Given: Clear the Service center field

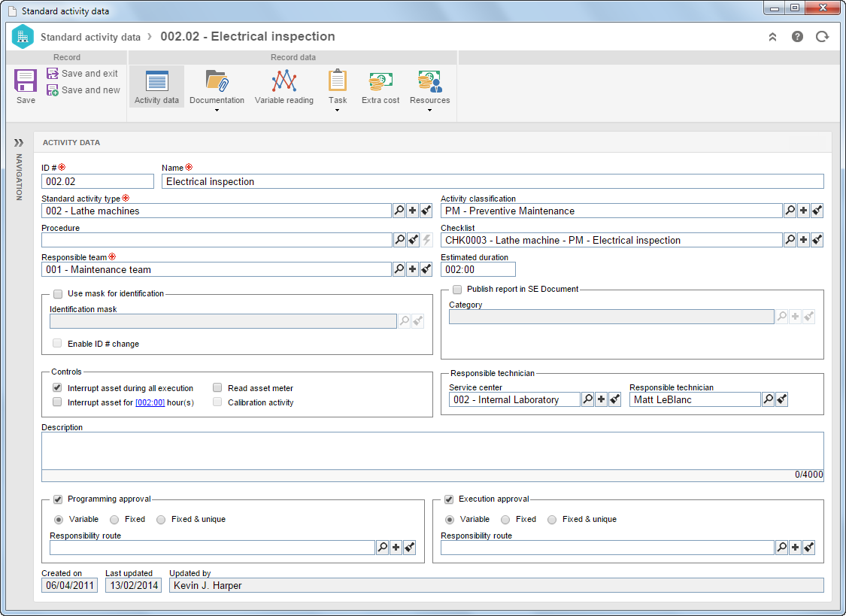Looking at the screenshot, I should [x=614, y=399].
